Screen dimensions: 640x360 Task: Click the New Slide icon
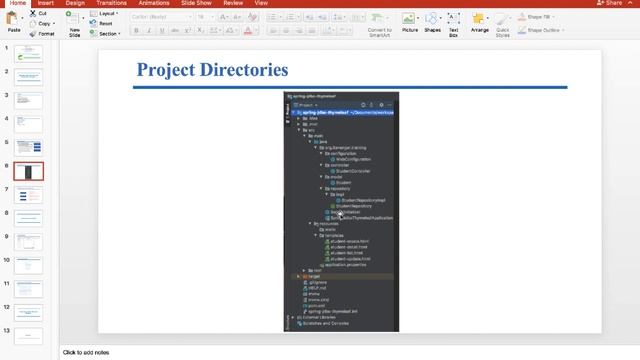[73, 19]
